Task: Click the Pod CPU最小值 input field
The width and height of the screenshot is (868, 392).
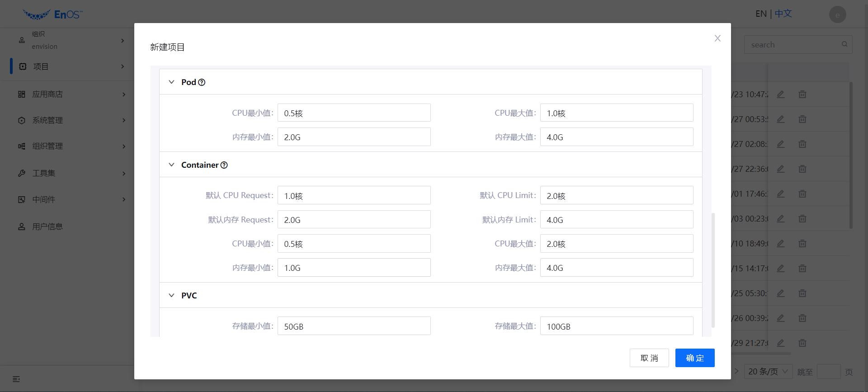Action: point(354,113)
